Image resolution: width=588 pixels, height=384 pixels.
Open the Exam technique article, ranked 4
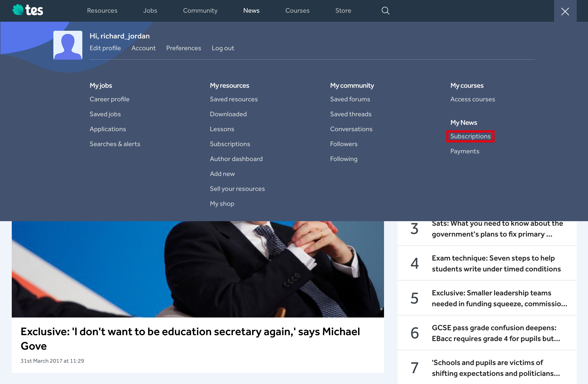pyautogui.click(x=496, y=263)
